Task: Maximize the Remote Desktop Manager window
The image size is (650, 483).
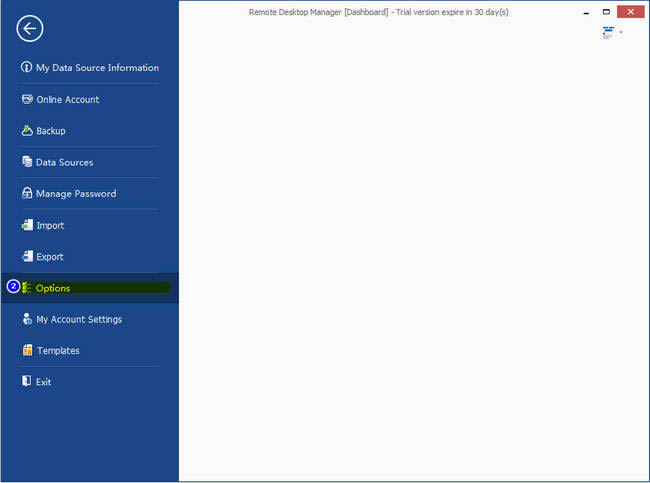Action: click(606, 12)
